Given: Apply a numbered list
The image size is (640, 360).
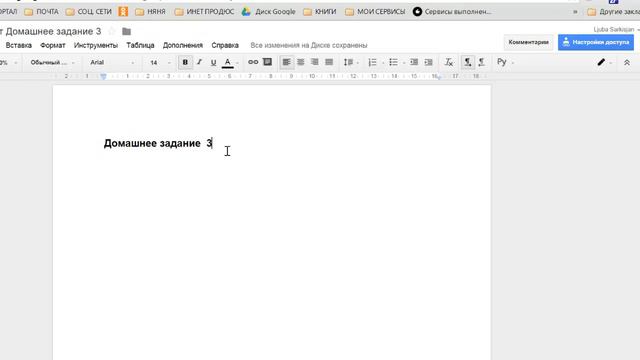Looking at the screenshot, I should tap(372, 62).
